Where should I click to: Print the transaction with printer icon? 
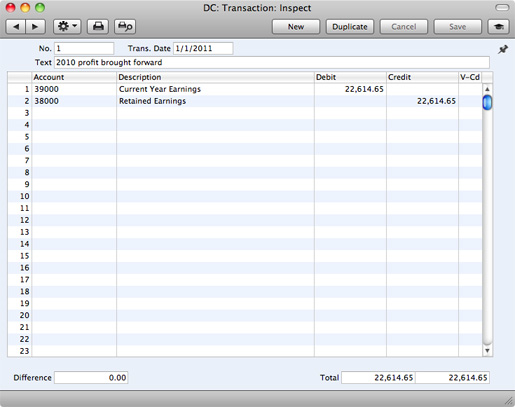(98, 27)
